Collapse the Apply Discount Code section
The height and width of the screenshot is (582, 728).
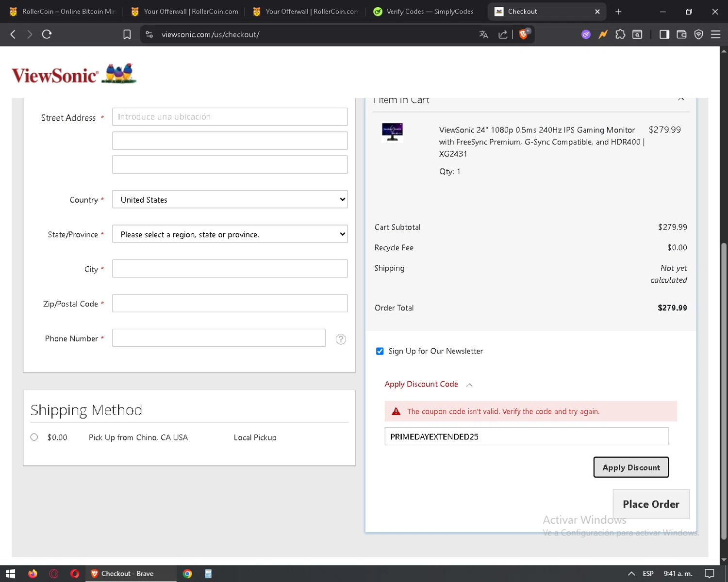(469, 385)
